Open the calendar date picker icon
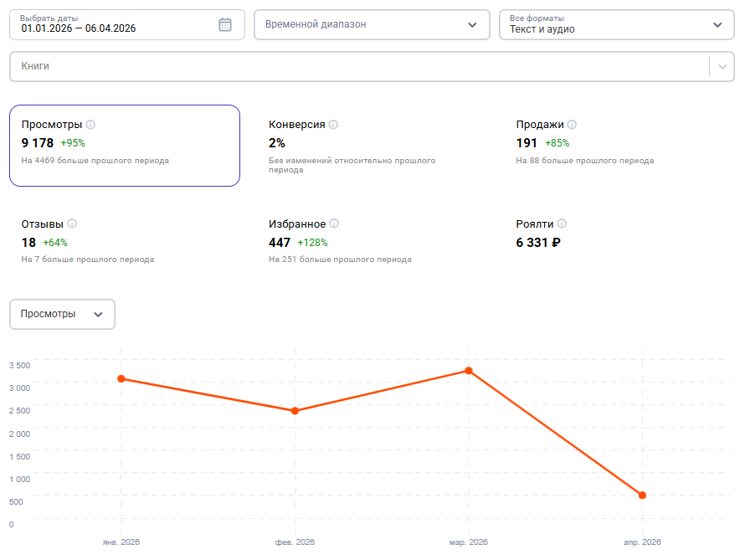The height and width of the screenshot is (560, 750). tap(225, 24)
